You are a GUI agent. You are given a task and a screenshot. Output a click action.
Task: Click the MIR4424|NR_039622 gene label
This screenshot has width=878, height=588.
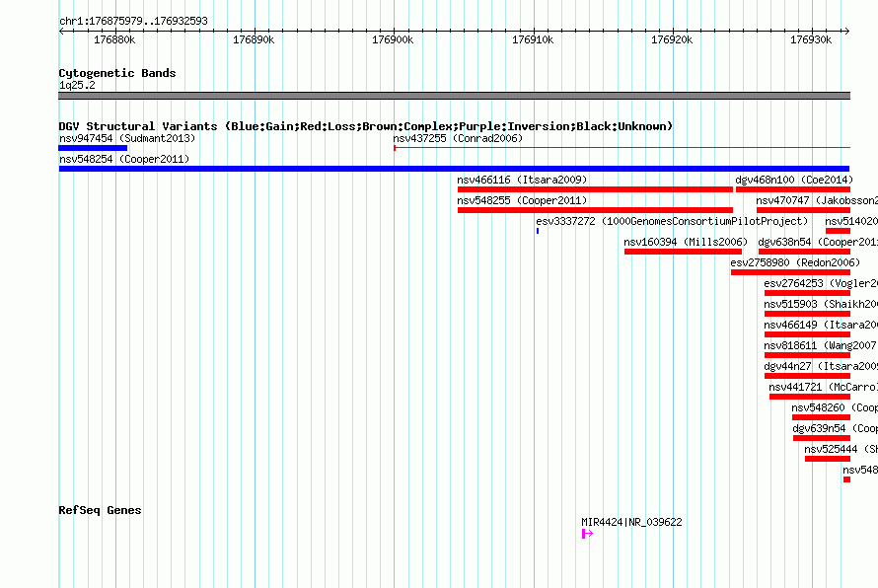[631, 522]
